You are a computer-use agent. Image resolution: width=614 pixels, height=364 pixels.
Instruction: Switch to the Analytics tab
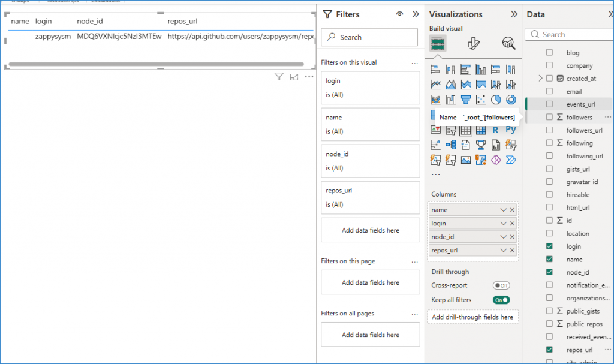[x=508, y=43]
